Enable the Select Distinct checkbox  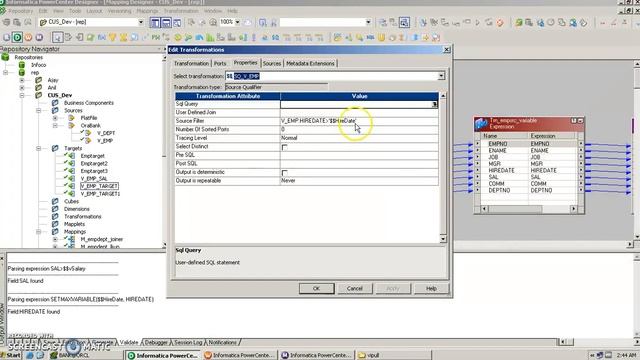[x=284, y=147]
